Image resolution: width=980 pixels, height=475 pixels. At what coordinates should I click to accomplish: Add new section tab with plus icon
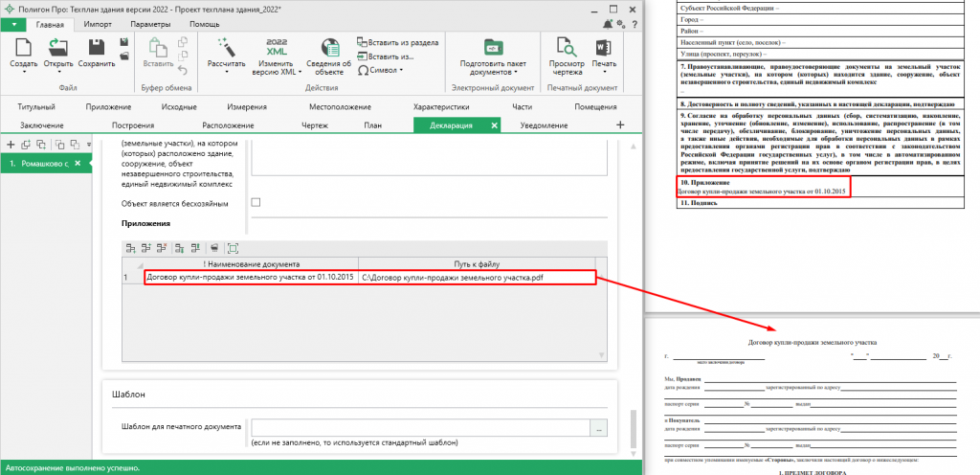point(620,125)
